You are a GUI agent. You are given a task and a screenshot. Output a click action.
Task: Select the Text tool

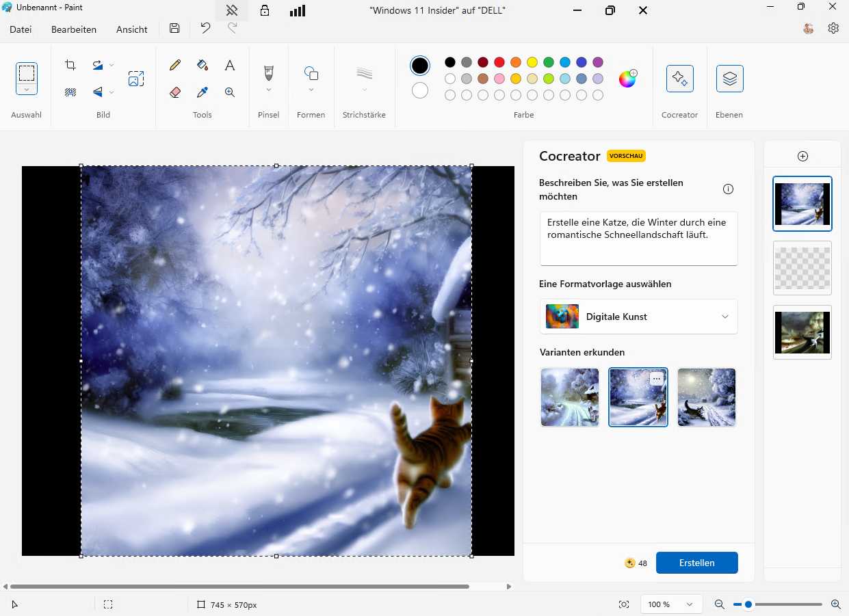(x=229, y=64)
